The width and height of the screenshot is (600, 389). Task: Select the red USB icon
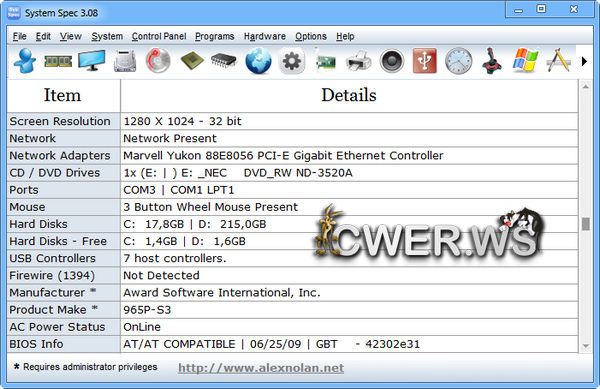(x=425, y=61)
